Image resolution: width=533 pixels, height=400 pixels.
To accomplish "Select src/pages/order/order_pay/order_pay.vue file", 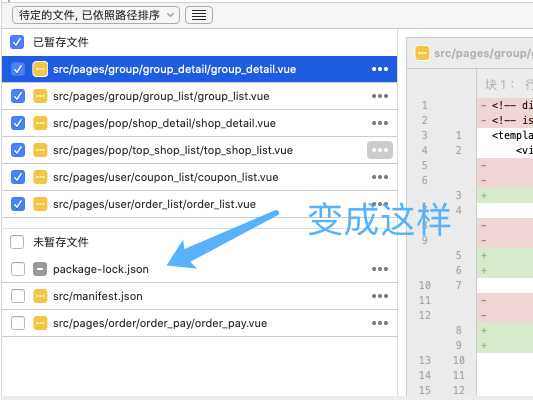I will [200, 323].
